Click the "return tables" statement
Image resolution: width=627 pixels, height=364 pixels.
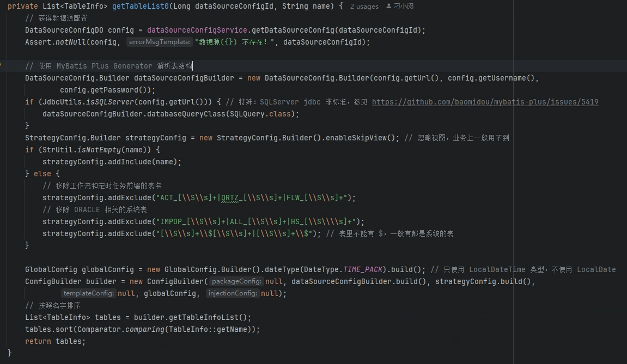tap(54, 341)
